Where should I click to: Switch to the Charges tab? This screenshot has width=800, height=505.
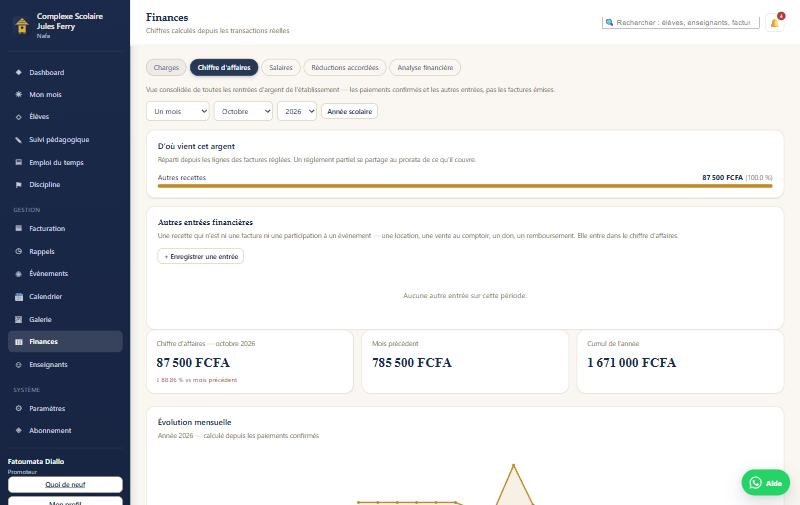pyautogui.click(x=166, y=67)
